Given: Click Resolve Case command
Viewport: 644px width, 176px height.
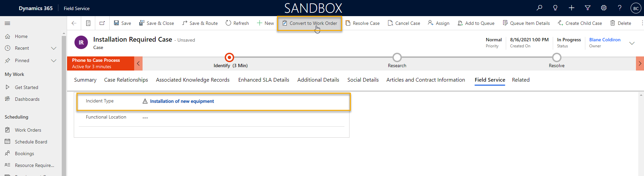Looking at the screenshot, I should (x=363, y=23).
